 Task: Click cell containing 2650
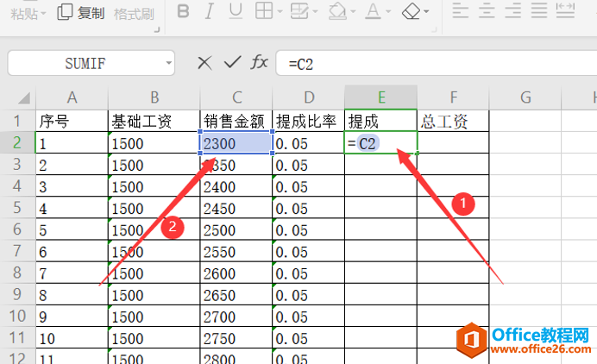click(236, 294)
